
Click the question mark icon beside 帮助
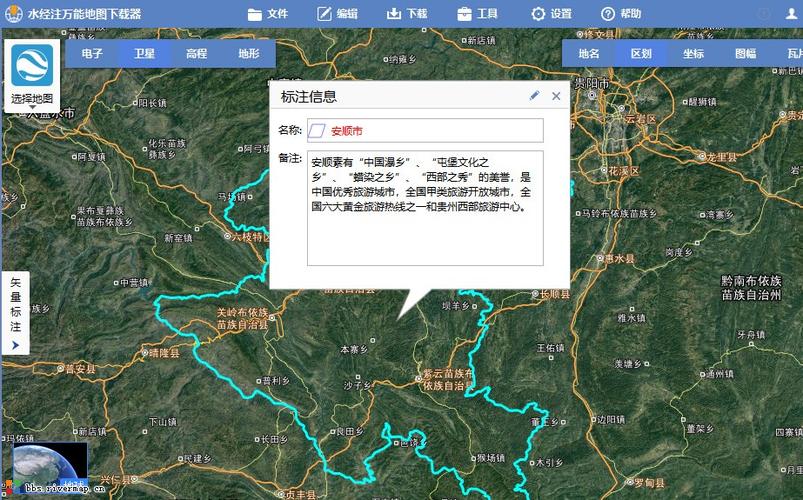click(608, 14)
